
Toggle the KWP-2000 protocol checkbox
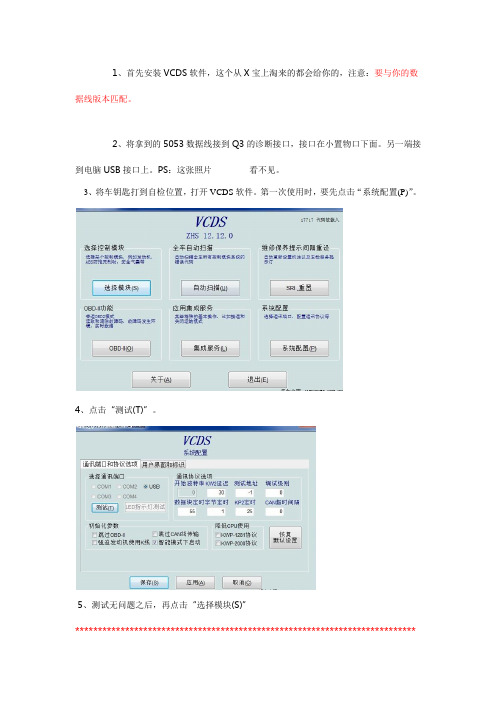pyautogui.click(x=218, y=543)
